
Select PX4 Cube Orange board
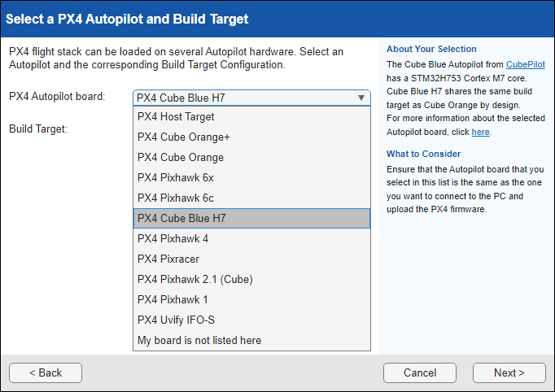pos(180,157)
